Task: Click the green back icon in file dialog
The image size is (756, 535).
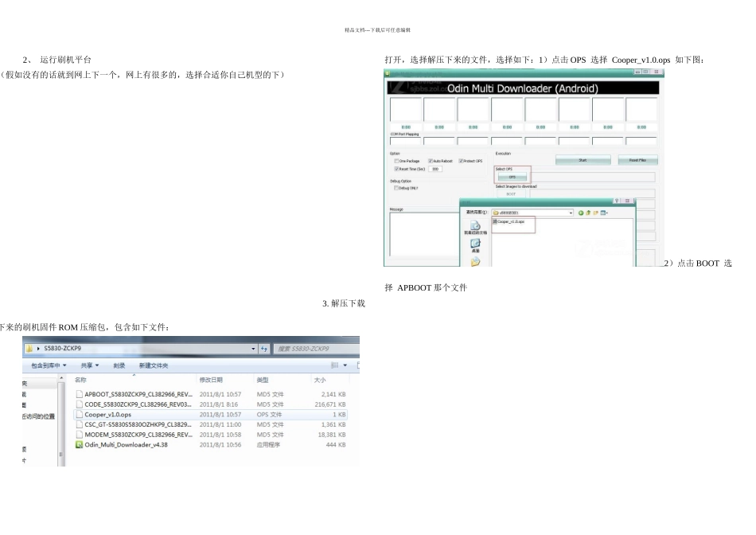Action: (580, 213)
